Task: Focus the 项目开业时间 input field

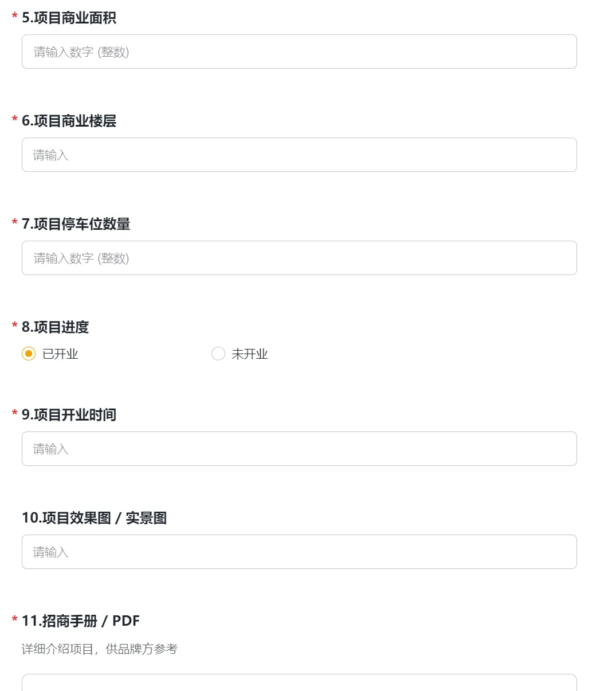Action: (299, 449)
